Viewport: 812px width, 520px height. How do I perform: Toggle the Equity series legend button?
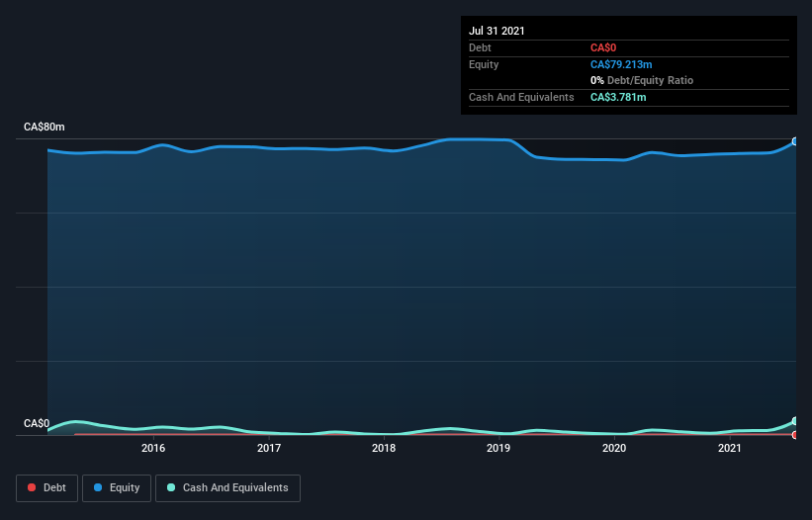117,488
